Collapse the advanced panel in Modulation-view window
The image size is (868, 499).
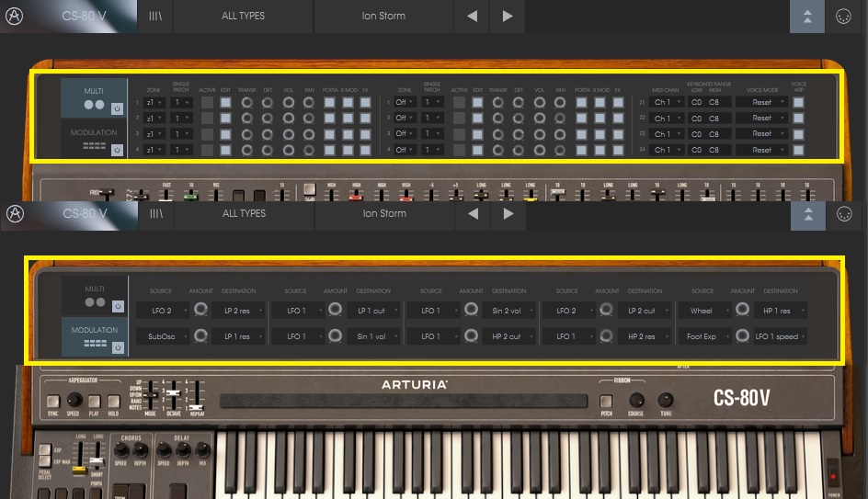pyautogui.click(x=808, y=215)
